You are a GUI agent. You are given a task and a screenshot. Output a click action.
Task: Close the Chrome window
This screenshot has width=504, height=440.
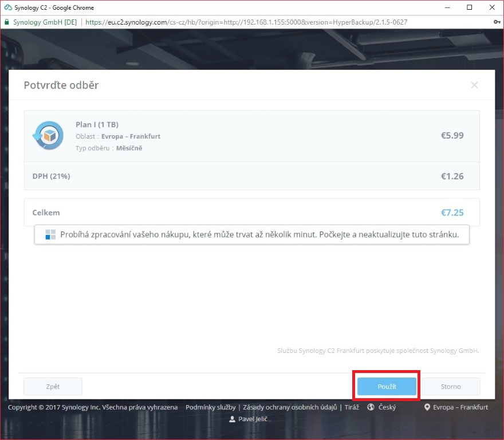(x=492, y=7)
